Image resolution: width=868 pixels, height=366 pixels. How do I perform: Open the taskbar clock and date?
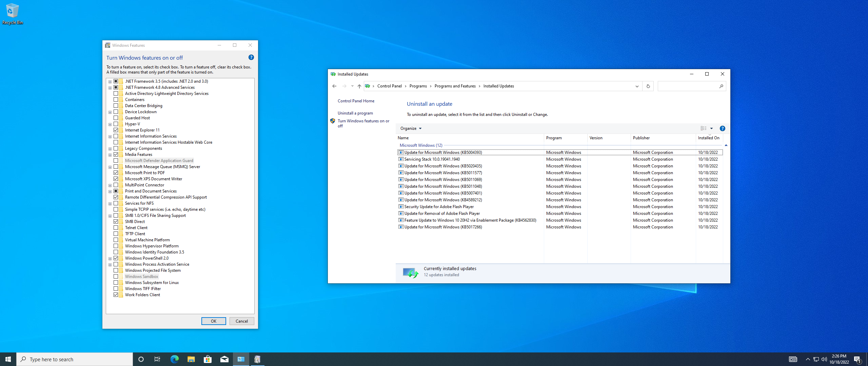point(839,359)
